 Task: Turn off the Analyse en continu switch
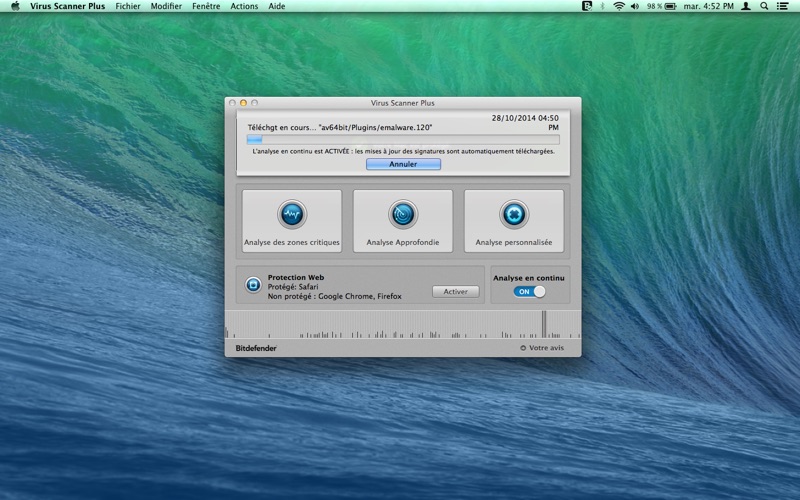[x=529, y=291]
